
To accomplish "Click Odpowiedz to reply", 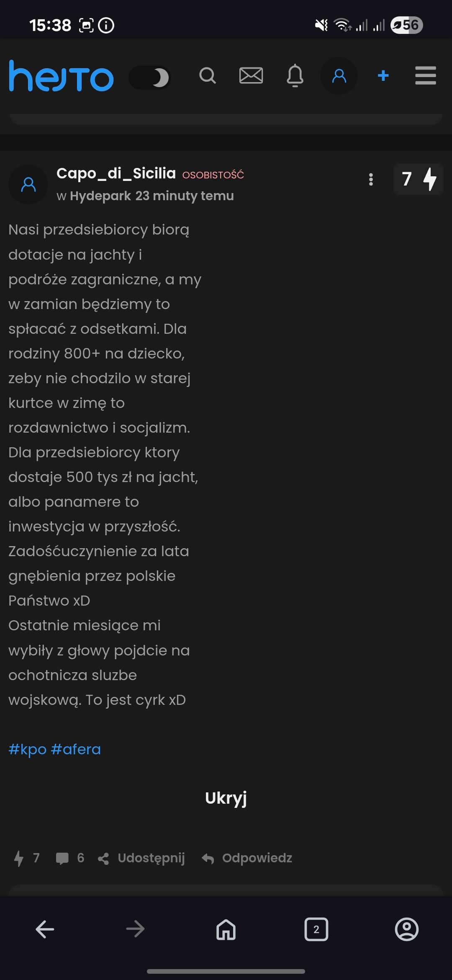I will (247, 858).
